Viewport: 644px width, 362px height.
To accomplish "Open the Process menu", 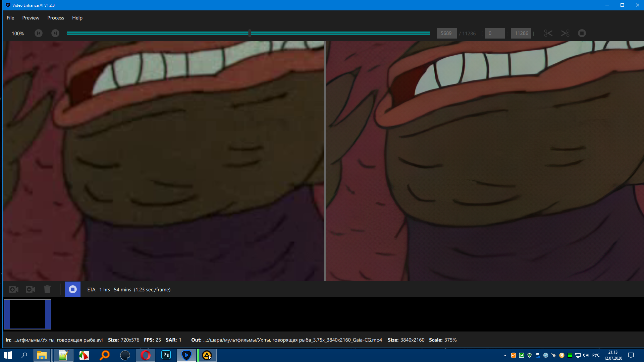I will coord(56,18).
